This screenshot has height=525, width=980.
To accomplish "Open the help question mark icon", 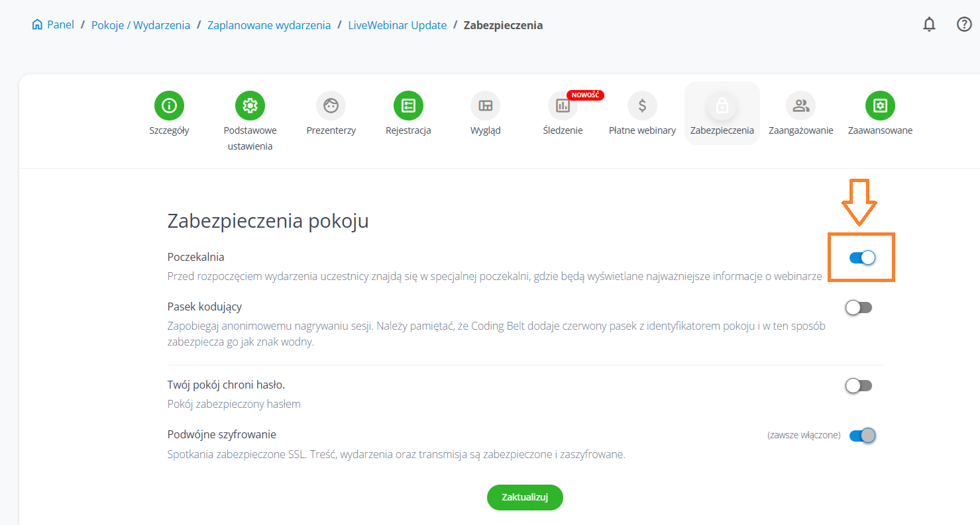I will tap(964, 24).
